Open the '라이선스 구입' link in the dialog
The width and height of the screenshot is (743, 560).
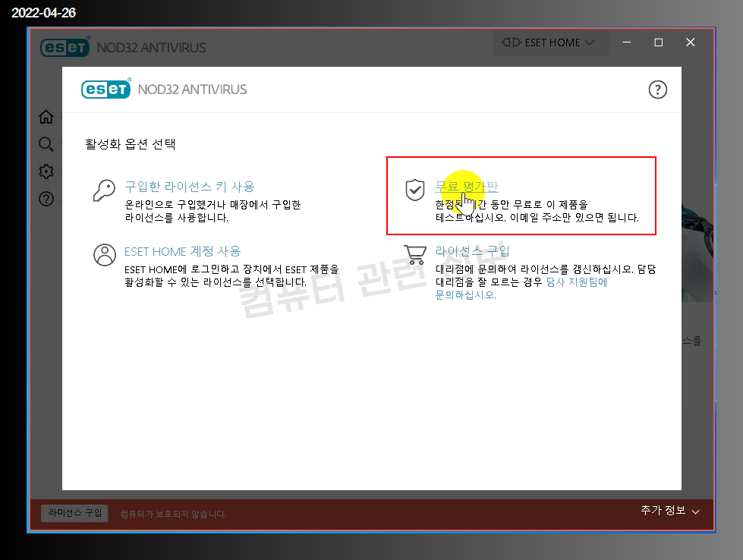pos(472,251)
